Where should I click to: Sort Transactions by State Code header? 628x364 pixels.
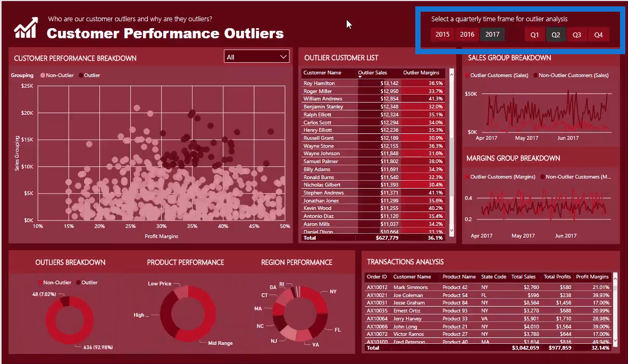(x=493, y=277)
